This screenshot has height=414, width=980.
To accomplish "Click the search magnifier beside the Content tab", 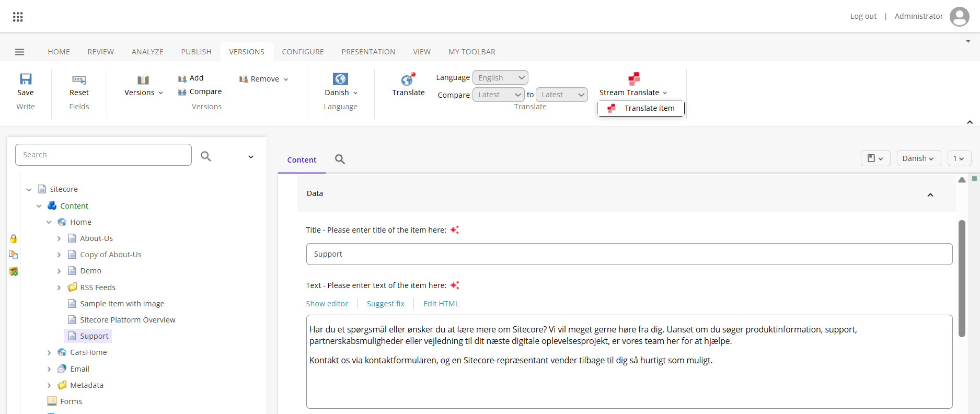I will [x=340, y=159].
